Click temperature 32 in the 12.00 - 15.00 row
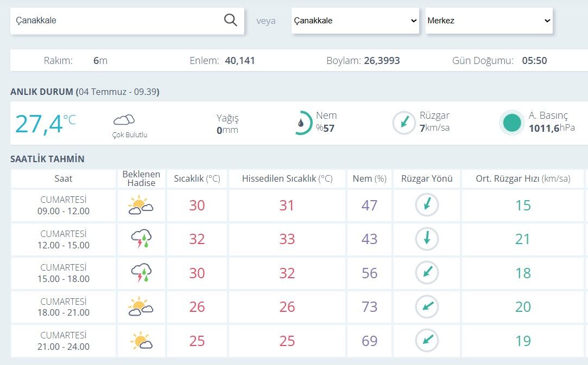The height and width of the screenshot is (365, 588). [197, 239]
